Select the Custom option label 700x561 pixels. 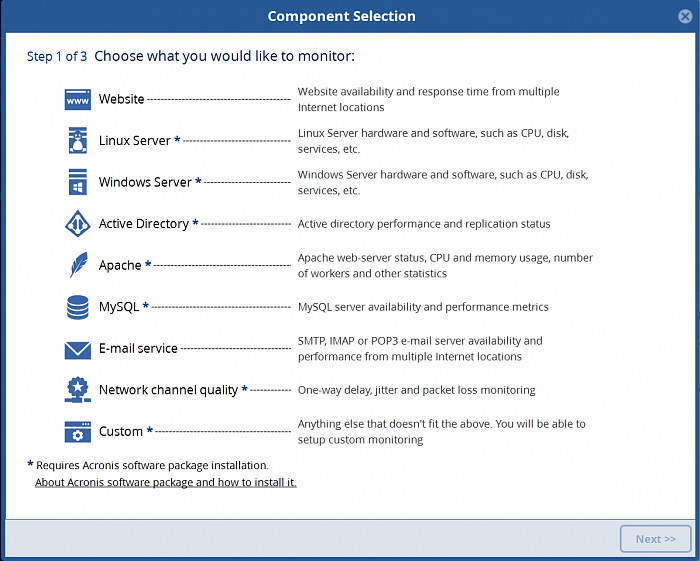(x=121, y=432)
